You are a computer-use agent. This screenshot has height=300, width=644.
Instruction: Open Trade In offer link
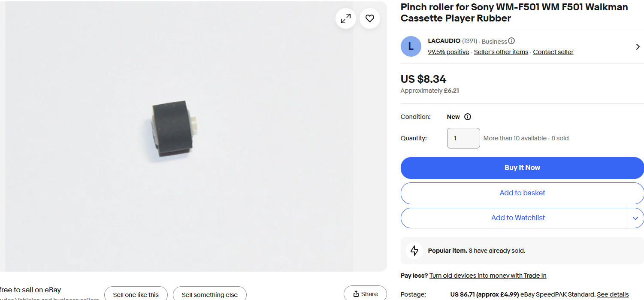(x=487, y=276)
